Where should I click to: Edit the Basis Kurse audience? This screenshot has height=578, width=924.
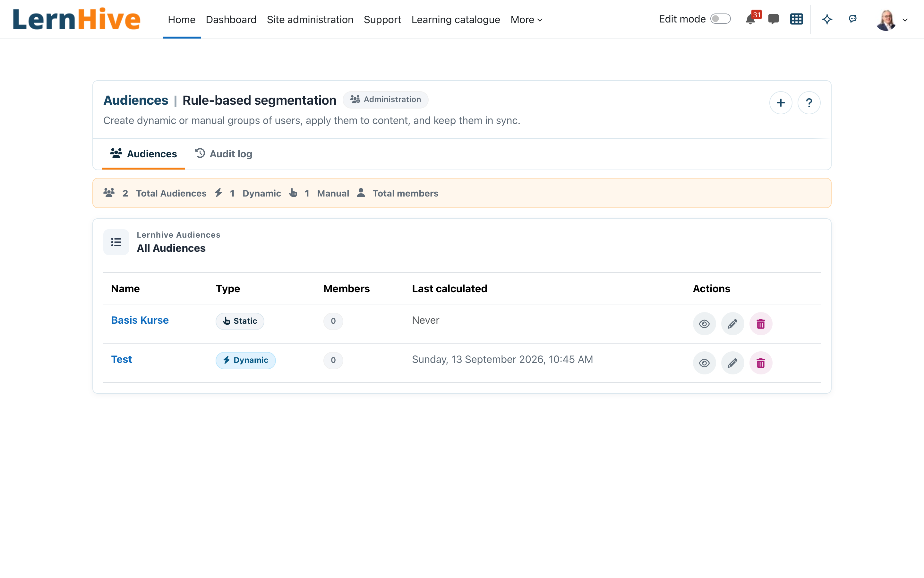point(733,324)
